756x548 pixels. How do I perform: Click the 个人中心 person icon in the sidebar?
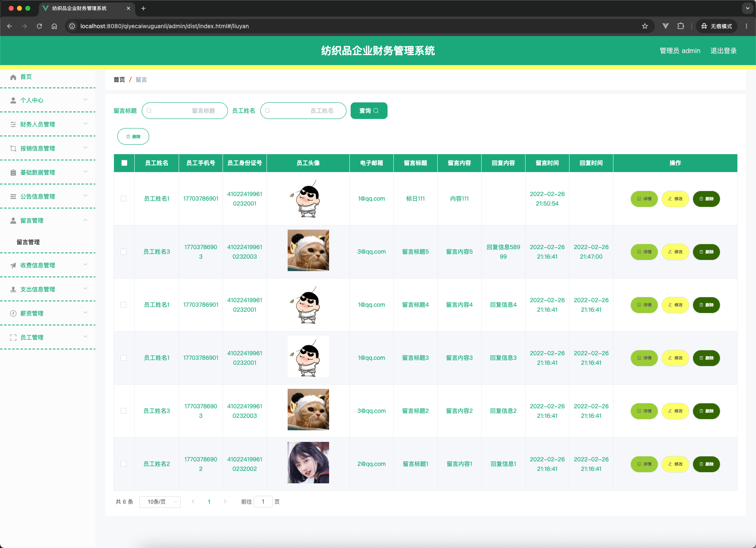tap(13, 100)
